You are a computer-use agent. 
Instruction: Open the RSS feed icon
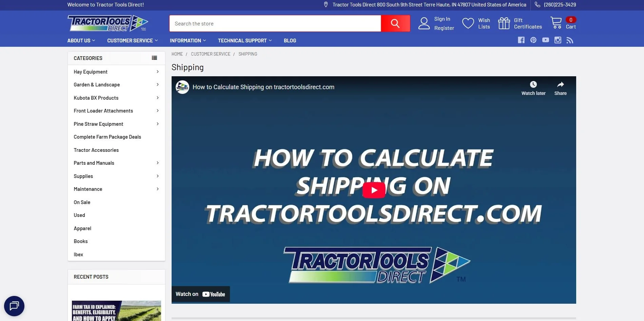[570, 40]
